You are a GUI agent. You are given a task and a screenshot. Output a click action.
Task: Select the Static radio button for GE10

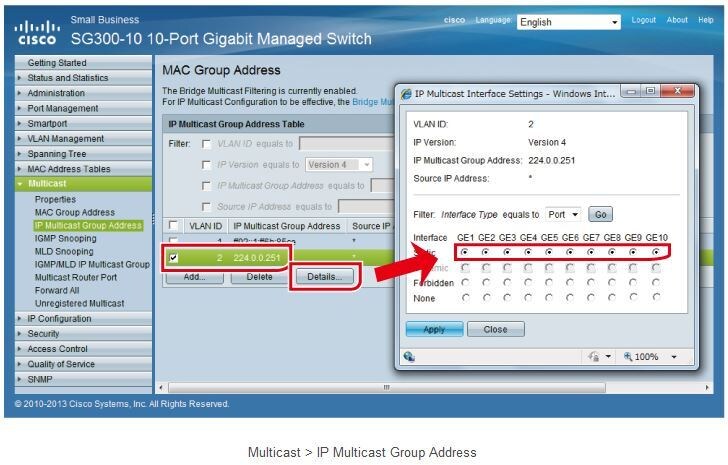pyautogui.click(x=656, y=252)
